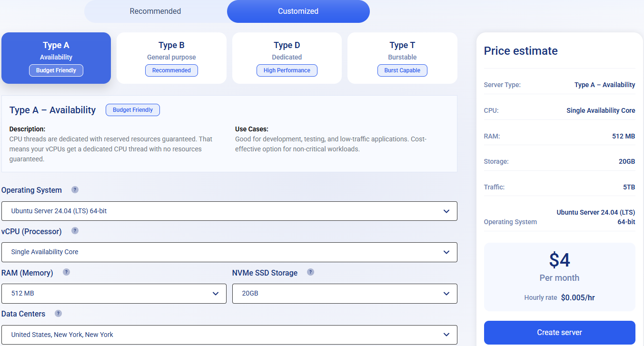
Task: Click the 'Type A – Availability' server type value
Action: click(x=605, y=85)
